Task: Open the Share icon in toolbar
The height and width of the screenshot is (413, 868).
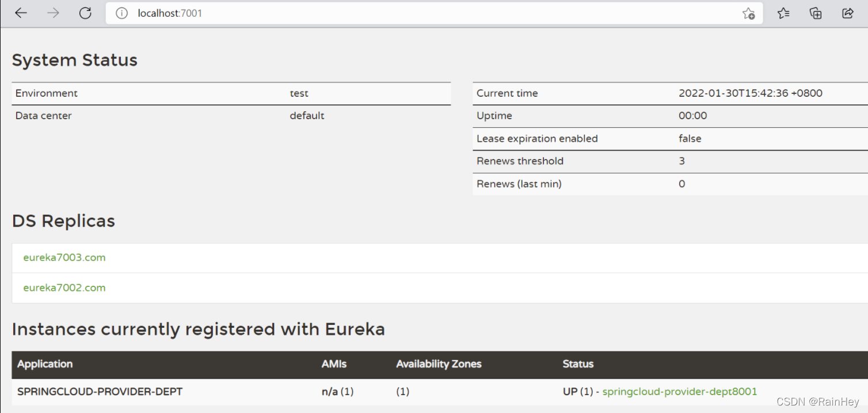Action: [x=847, y=13]
